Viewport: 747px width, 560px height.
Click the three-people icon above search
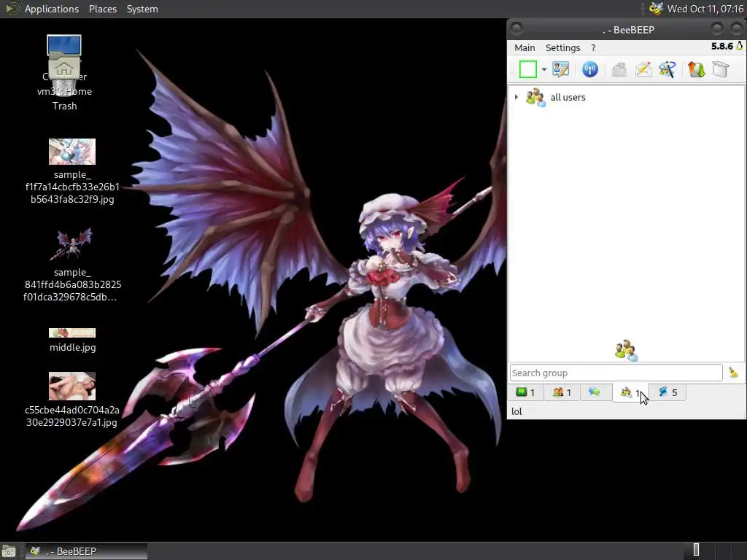(626, 351)
